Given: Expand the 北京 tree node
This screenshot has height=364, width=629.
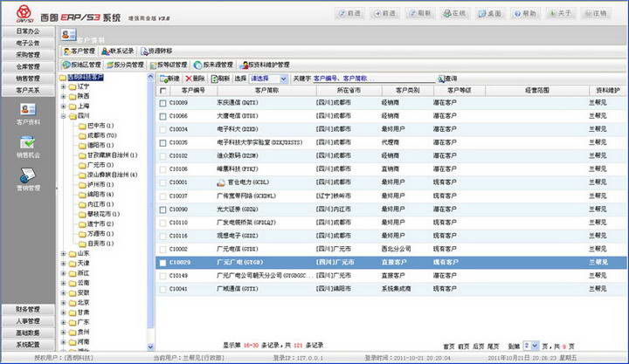Looking at the screenshot, I should tap(64, 303).
